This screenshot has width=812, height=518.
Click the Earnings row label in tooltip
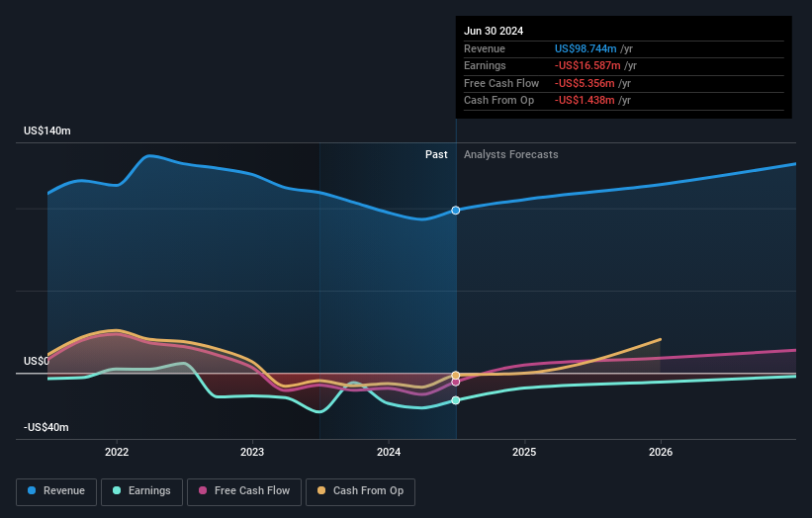485,65
